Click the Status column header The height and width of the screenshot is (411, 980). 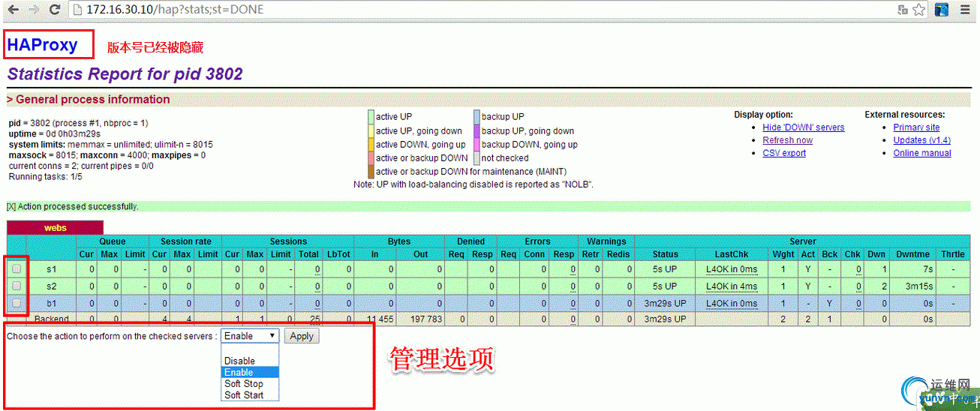[666, 254]
